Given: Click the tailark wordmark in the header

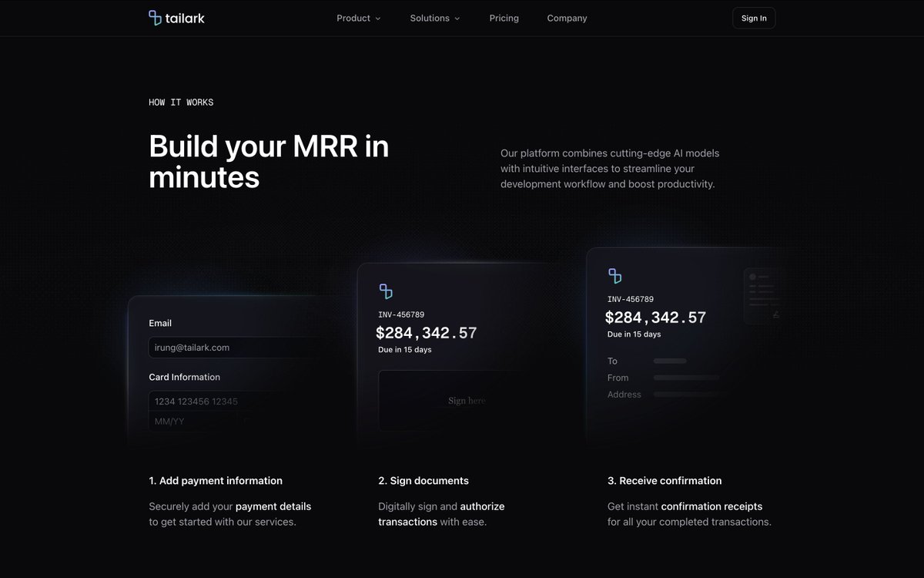Looking at the screenshot, I should pos(185,18).
